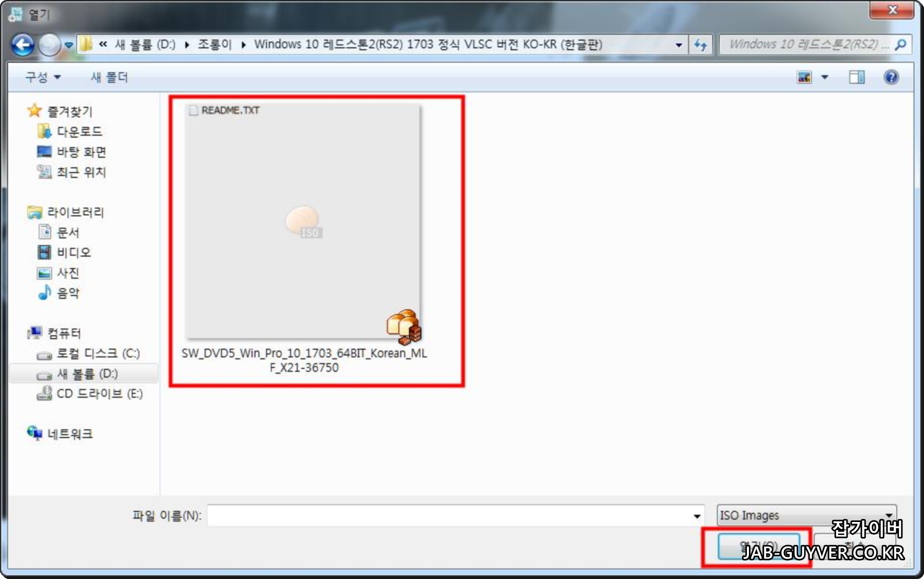
Task: Click the 문서 document icon
Action: coord(45,232)
